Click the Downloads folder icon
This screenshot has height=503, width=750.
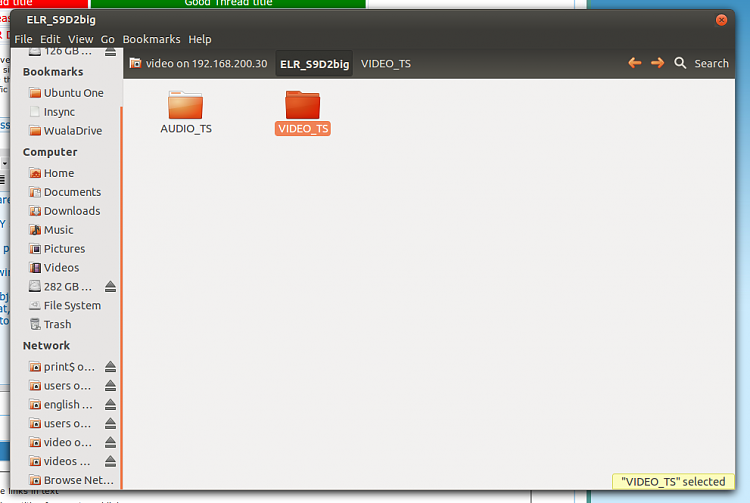point(35,211)
